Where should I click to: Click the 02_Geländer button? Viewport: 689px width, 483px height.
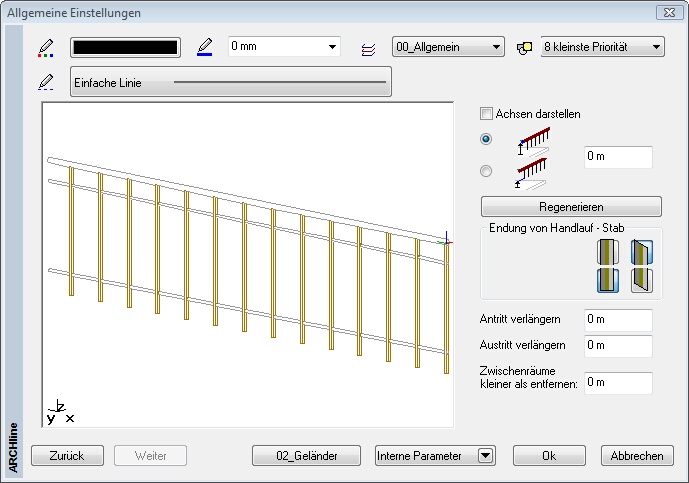(x=306, y=456)
